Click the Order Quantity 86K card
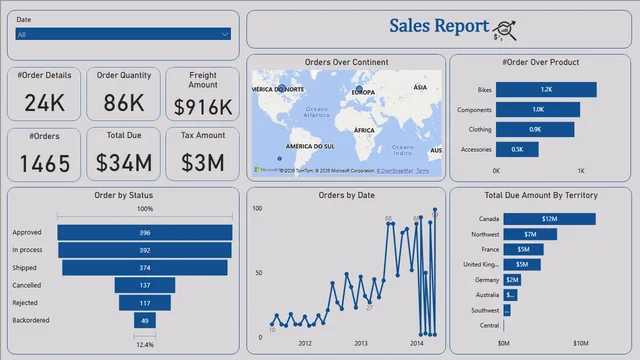 123,94
